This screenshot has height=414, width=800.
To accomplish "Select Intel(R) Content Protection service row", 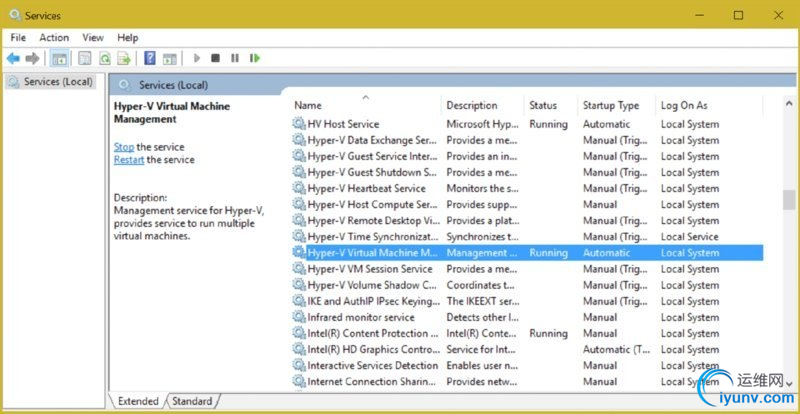I will point(528,333).
